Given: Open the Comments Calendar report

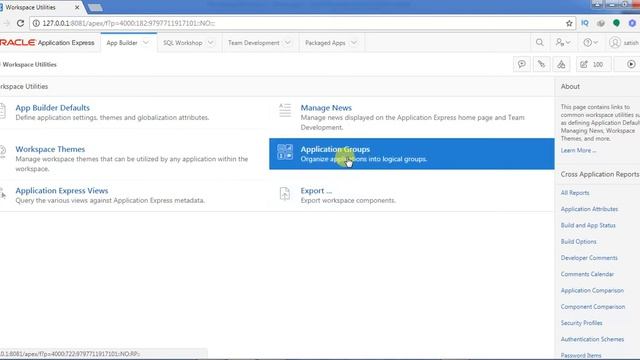Looking at the screenshot, I should point(587,274).
